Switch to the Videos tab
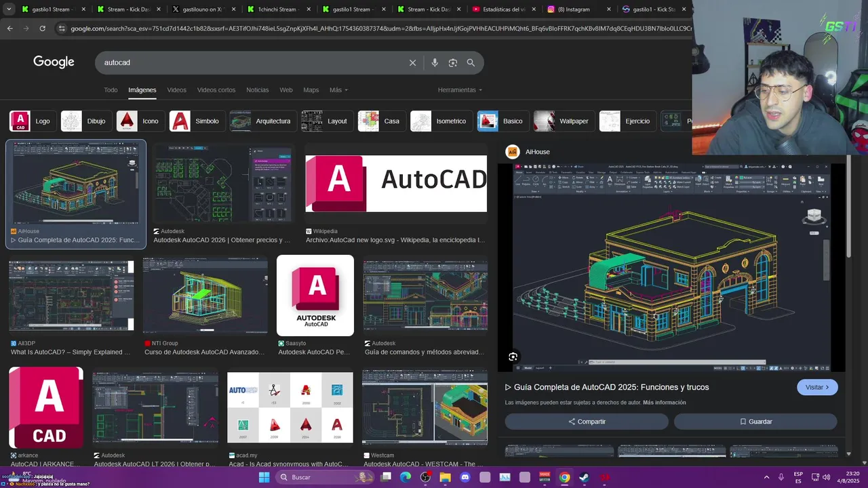This screenshot has width=868, height=488. tap(176, 89)
